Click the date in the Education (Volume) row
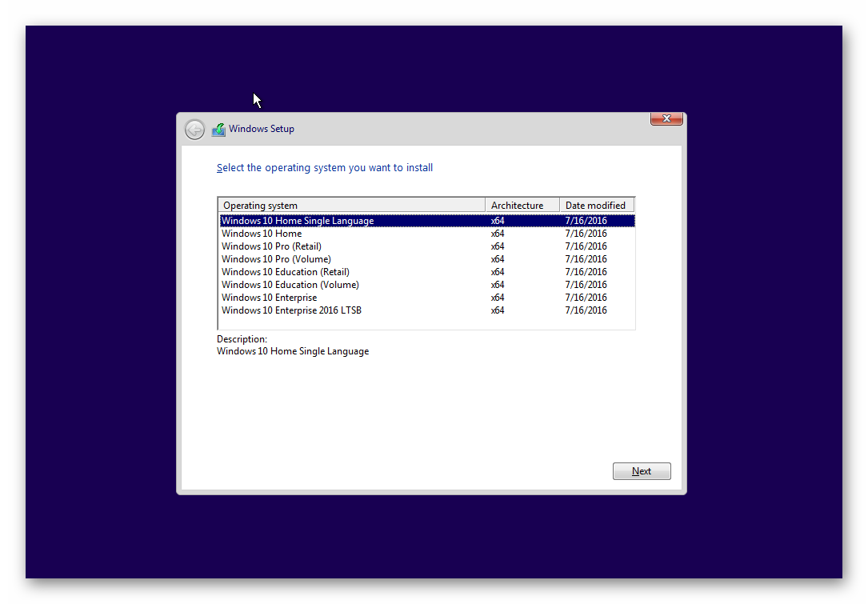 (586, 285)
